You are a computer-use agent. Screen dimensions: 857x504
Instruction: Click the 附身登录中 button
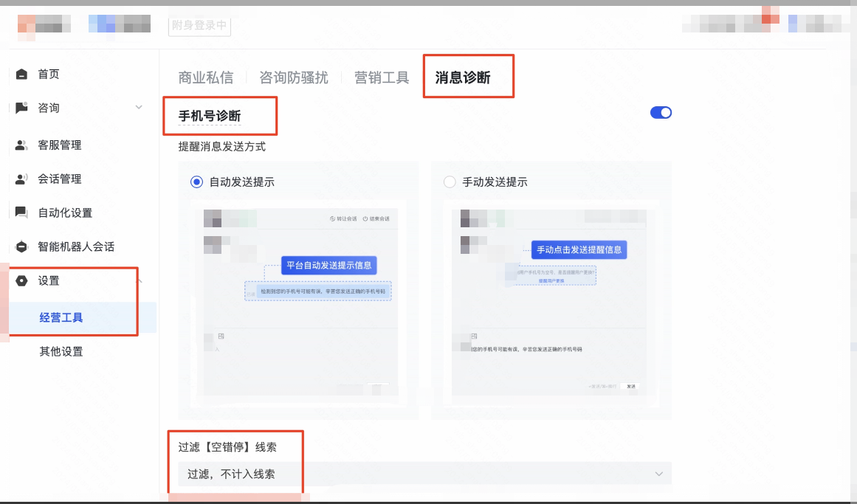click(x=199, y=26)
